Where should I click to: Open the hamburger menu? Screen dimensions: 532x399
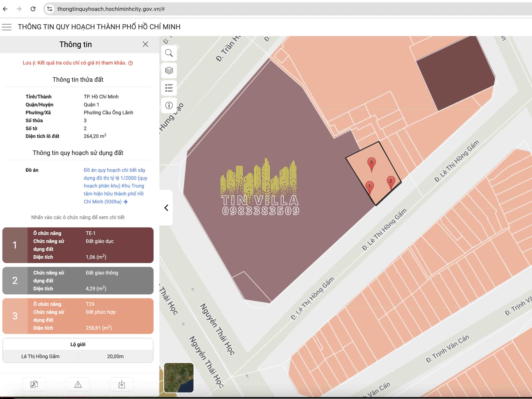(7, 27)
